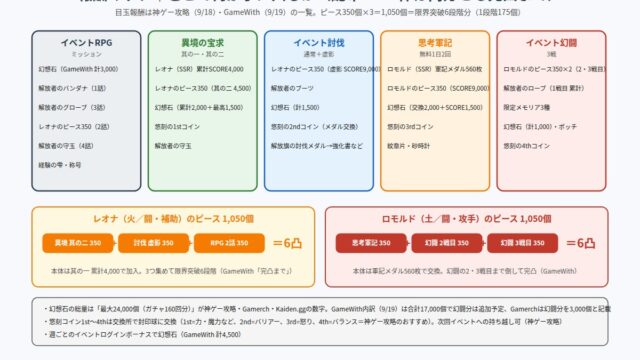
Task: Click 'ロモルド（SSR）軍記メダル560枚' line
Action: point(435,69)
